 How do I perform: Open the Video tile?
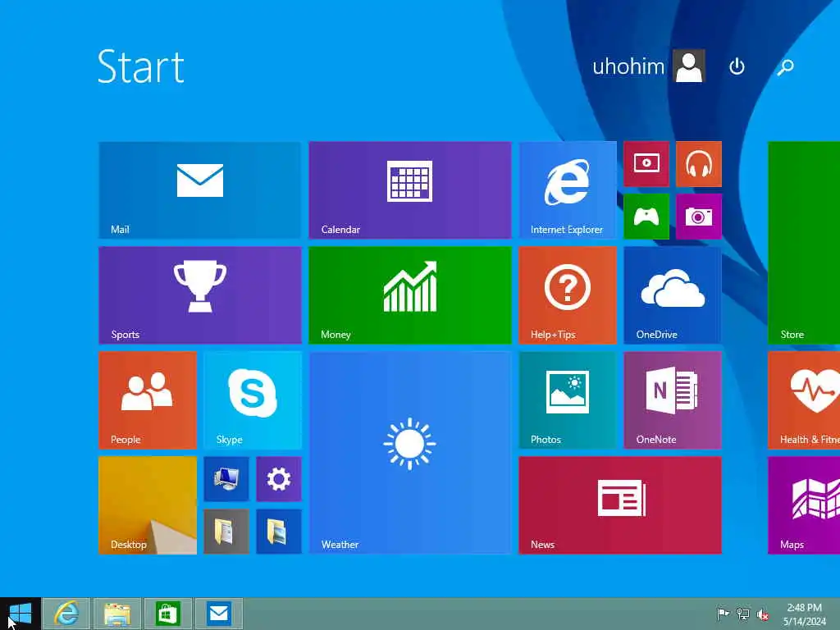(x=646, y=164)
